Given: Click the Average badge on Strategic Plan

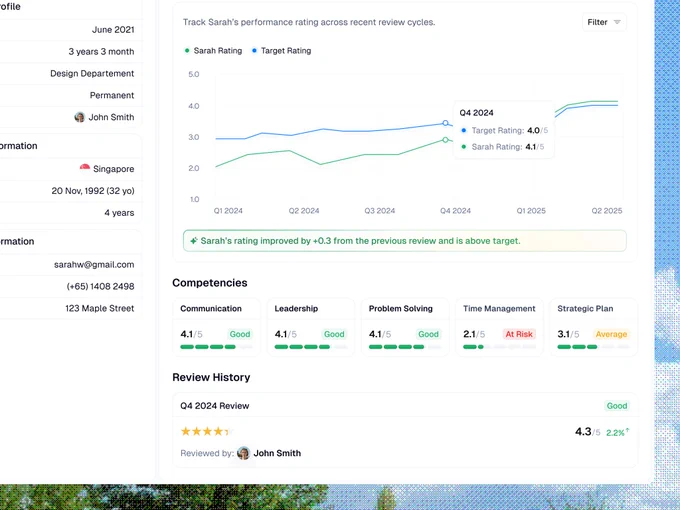Looking at the screenshot, I should tap(611, 334).
